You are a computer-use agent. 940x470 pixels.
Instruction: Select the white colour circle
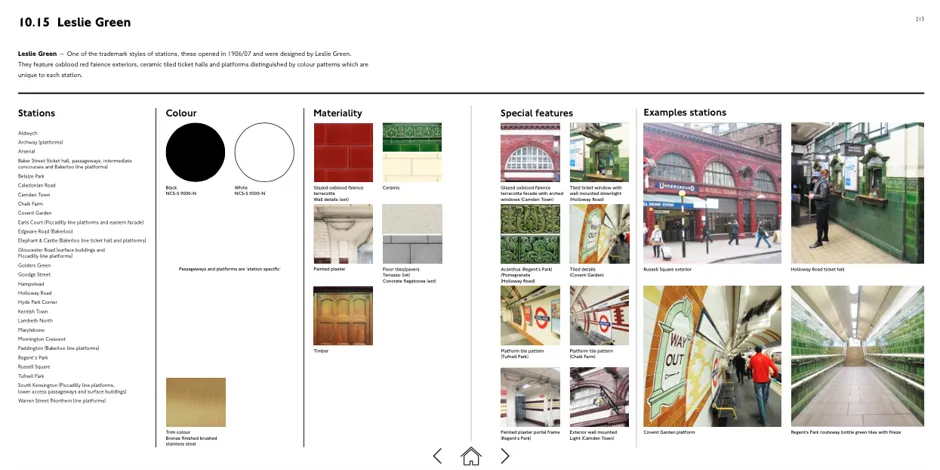[264, 152]
